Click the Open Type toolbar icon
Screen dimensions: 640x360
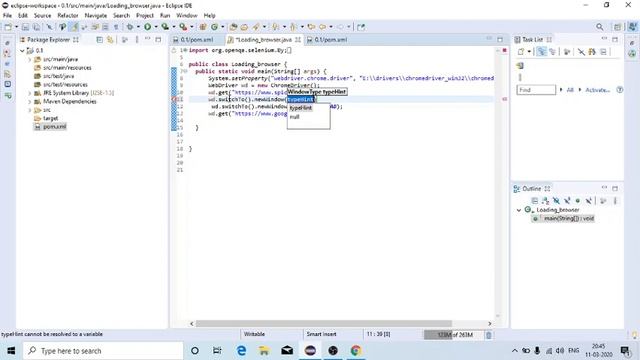click(x=233, y=27)
